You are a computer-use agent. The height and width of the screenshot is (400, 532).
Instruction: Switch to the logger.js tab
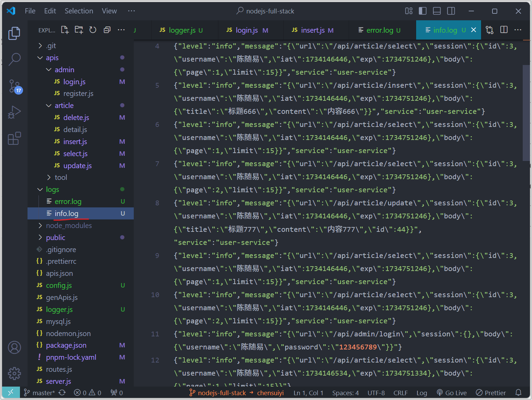coord(184,30)
